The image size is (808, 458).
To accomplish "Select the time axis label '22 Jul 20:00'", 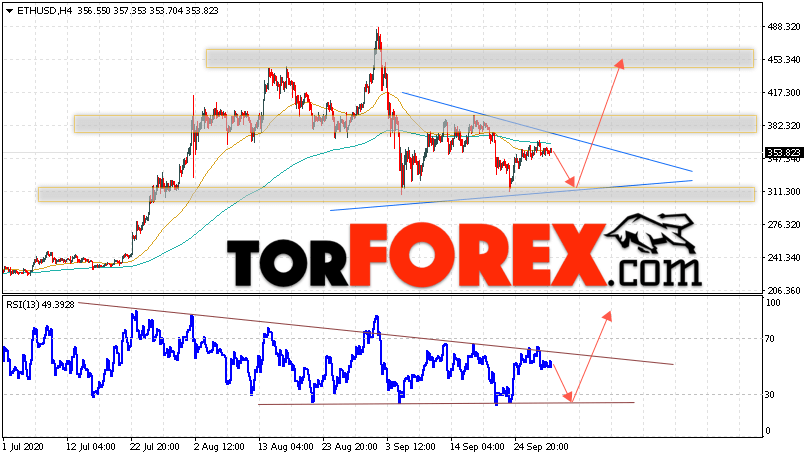I will pos(155,446).
